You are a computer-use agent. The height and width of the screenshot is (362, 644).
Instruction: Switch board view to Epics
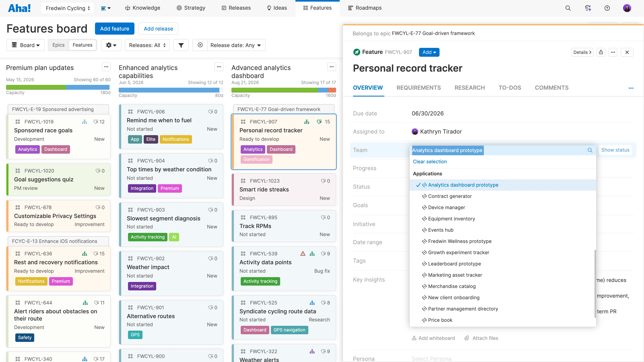(x=58, y=45)
